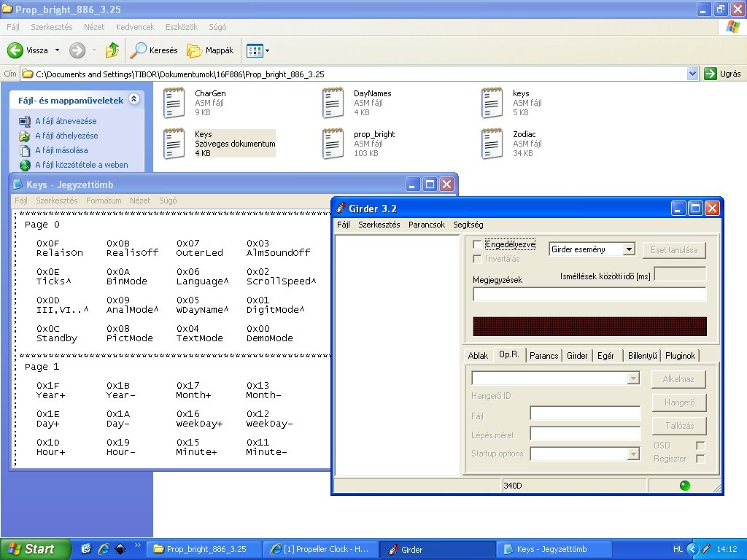Click the Megjegyzések text field
Screen dimensions: 747x560
point(589,295)
